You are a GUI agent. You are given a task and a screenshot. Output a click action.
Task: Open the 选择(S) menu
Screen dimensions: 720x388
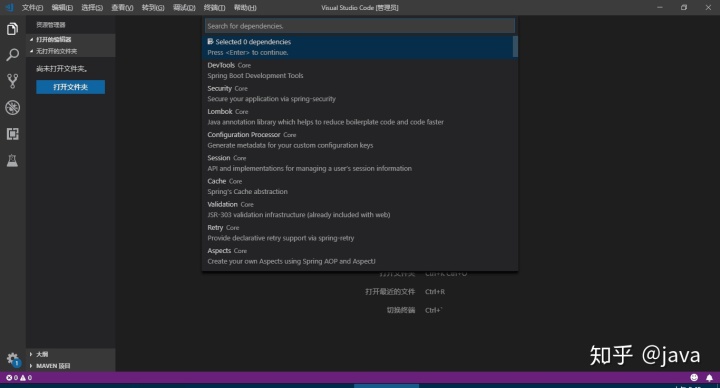point(92,7)
